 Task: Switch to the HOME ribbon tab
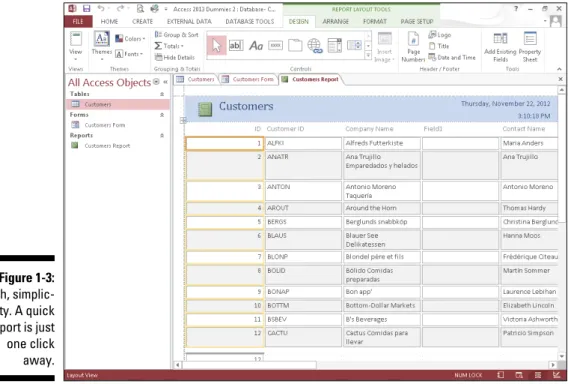pos(109,21)
